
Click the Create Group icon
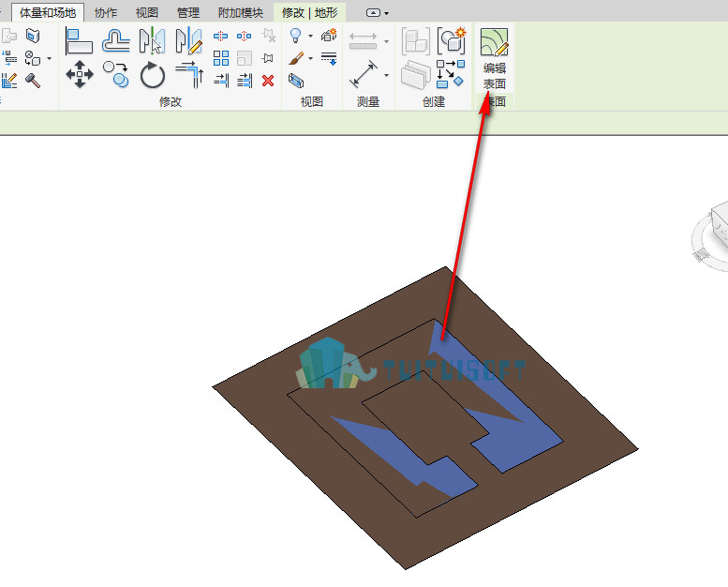coord(451,40)
